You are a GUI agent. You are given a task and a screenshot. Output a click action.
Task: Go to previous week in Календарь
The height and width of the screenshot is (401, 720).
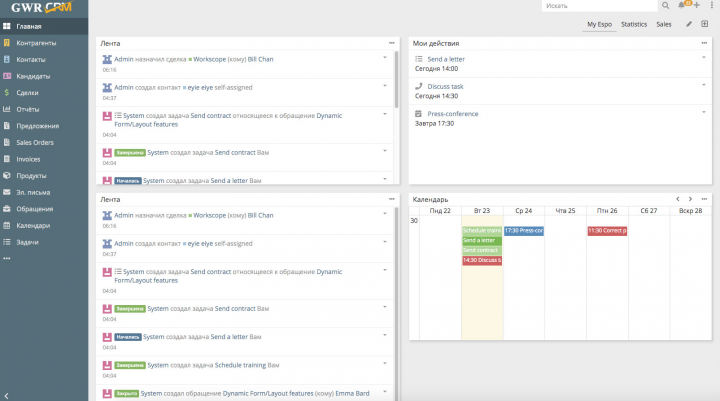pos(678,199)
